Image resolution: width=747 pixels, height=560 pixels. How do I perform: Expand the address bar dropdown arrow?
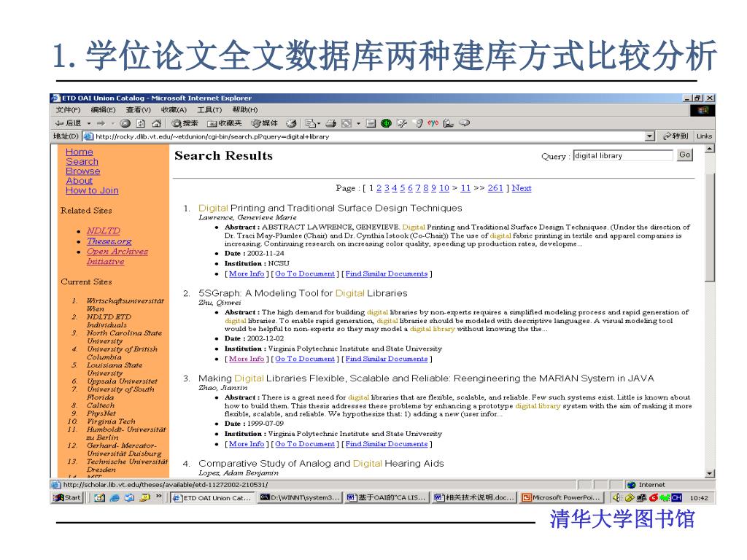650,136
